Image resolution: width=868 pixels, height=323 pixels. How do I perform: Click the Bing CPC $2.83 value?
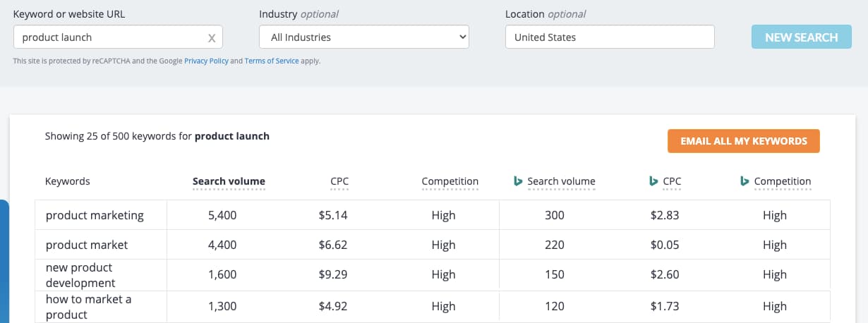coord(665,215)
